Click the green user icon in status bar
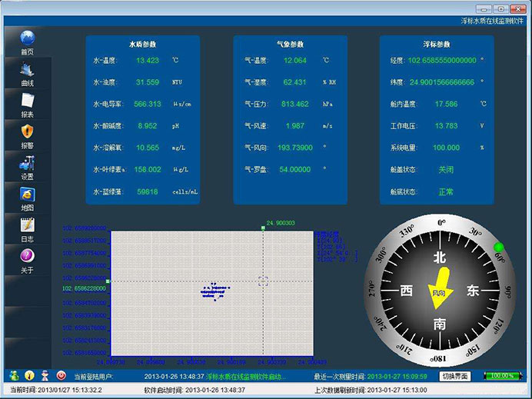Viewport: 532px width, 399px height. tap(14, 375)
